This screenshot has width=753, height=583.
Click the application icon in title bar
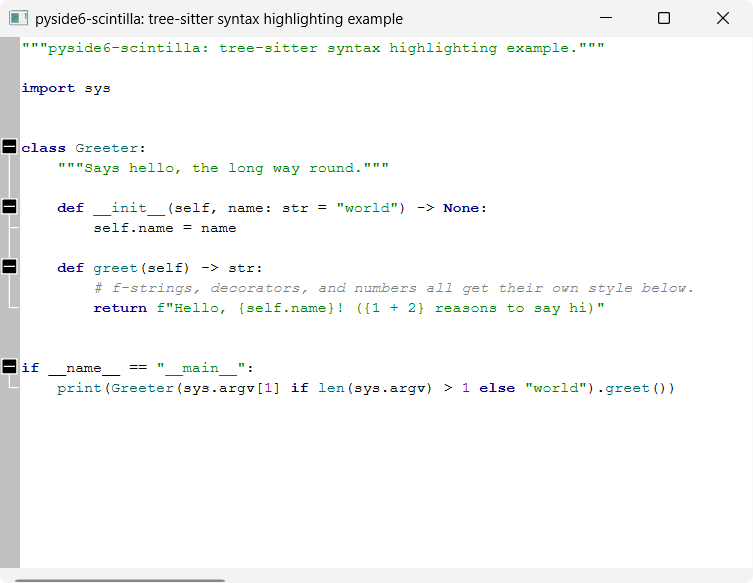[x=18, y=18]
